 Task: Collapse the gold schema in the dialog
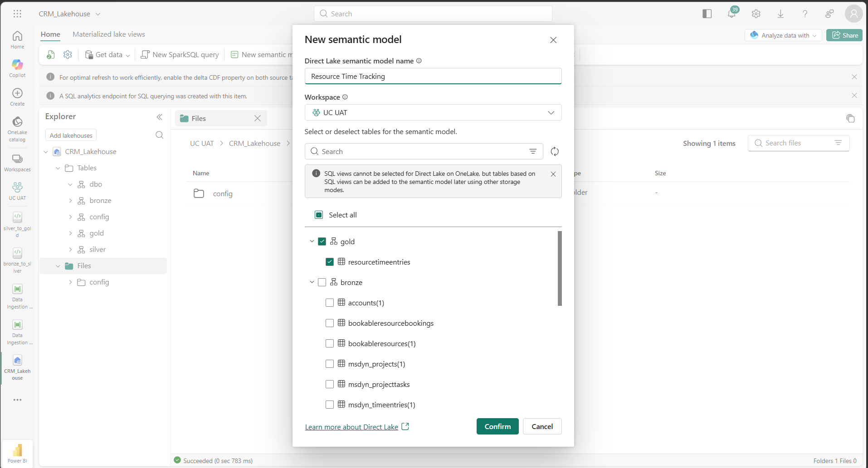point(312,241)
